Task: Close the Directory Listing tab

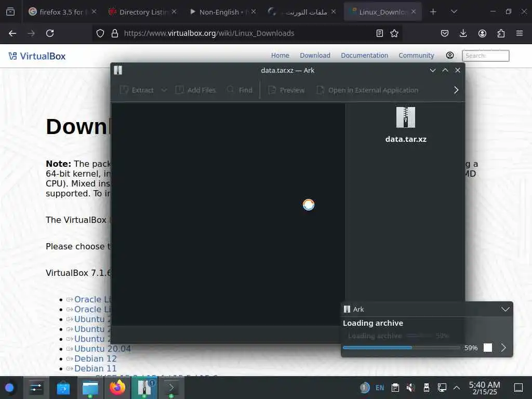Action: [174, 11]
